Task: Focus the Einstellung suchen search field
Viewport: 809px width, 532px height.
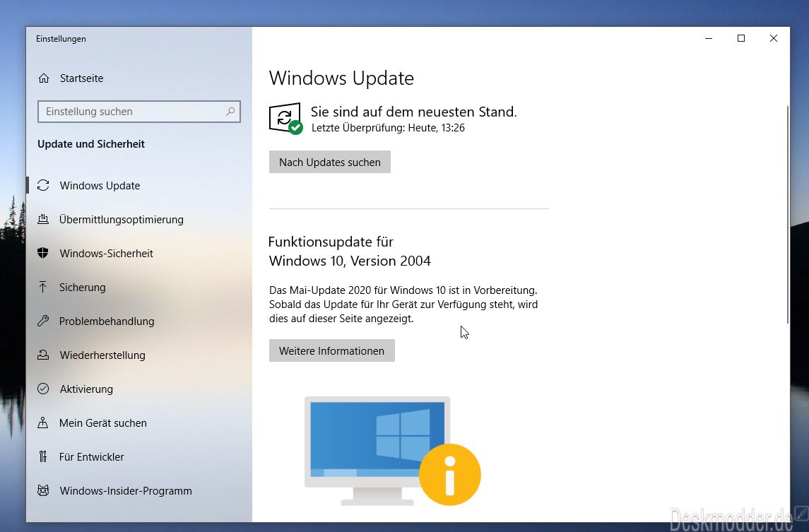Action: coord(138,112)
